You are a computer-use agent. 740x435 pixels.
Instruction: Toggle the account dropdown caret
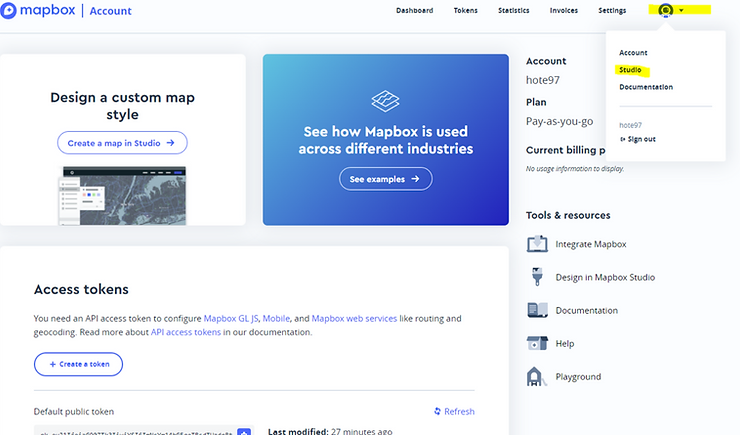point(681,10)
